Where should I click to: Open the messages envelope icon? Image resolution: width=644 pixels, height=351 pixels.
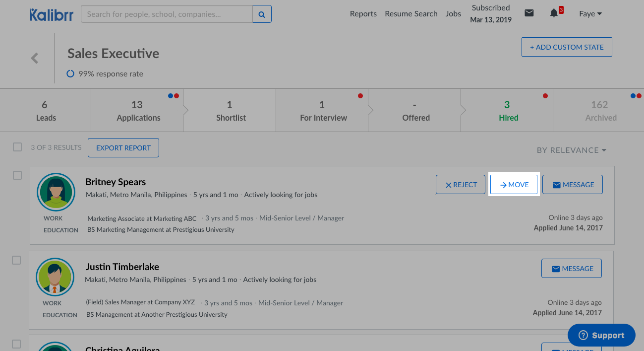tap(529, 13)
